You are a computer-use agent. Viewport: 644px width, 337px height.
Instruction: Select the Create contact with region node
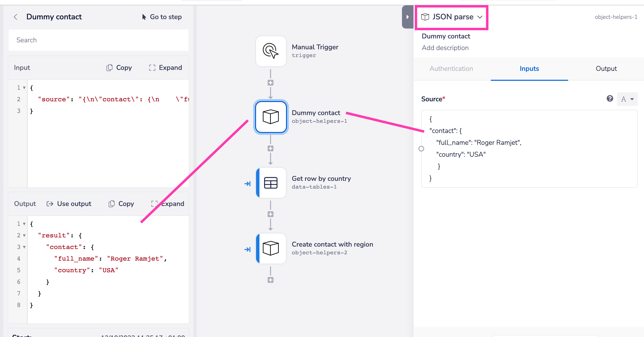[271, 249]
